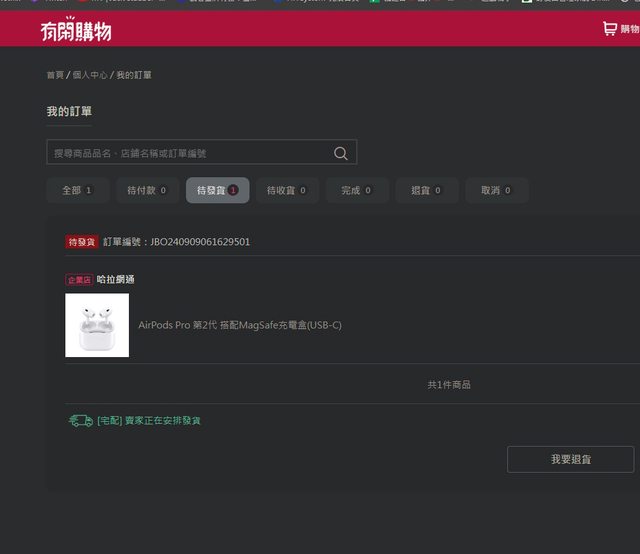Image resolution: width=640 pixels, height=554 pixels.
Task: Switch to the 待收貨 tab
Action: pyautogui.click(x=287, y=190)
